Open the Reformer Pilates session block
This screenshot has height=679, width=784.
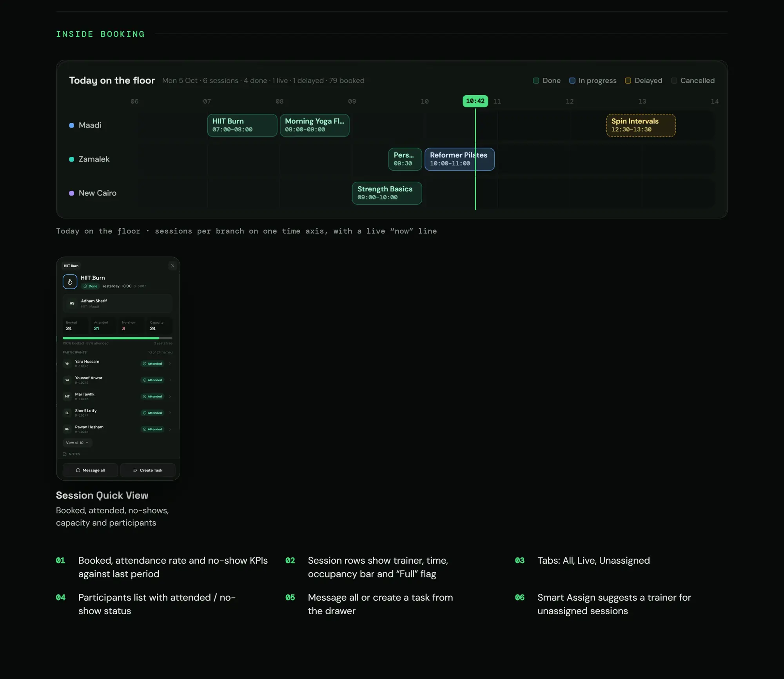pos(459,159)
